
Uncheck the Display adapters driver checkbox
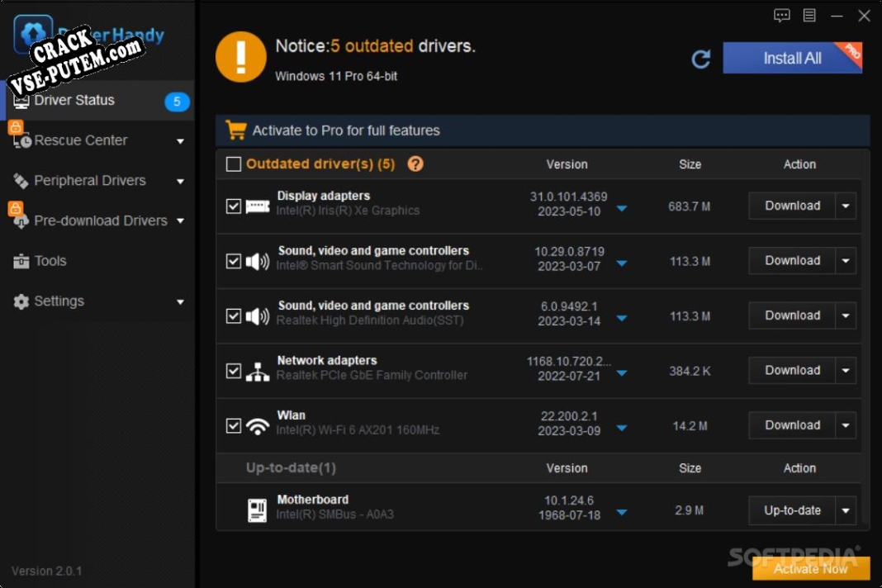tap(234, 206)
